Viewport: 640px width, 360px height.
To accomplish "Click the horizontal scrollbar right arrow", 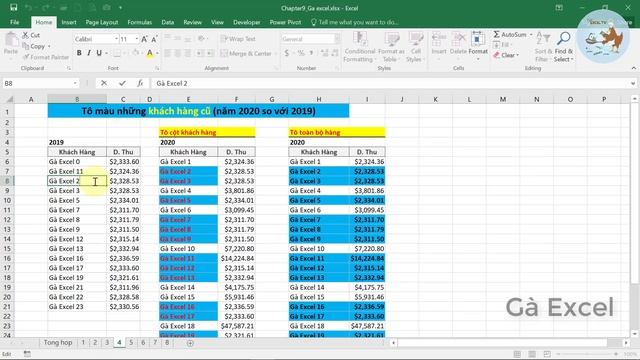I will (626, 343).
